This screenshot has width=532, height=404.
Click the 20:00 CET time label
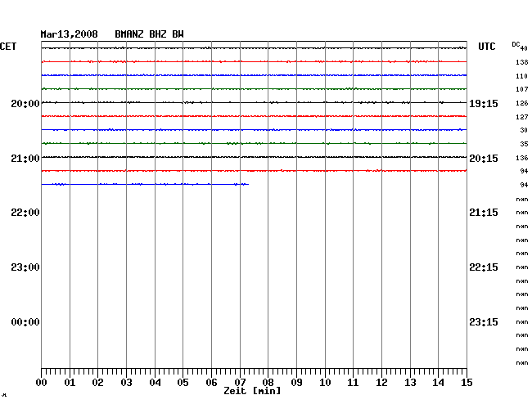point(25,103)
